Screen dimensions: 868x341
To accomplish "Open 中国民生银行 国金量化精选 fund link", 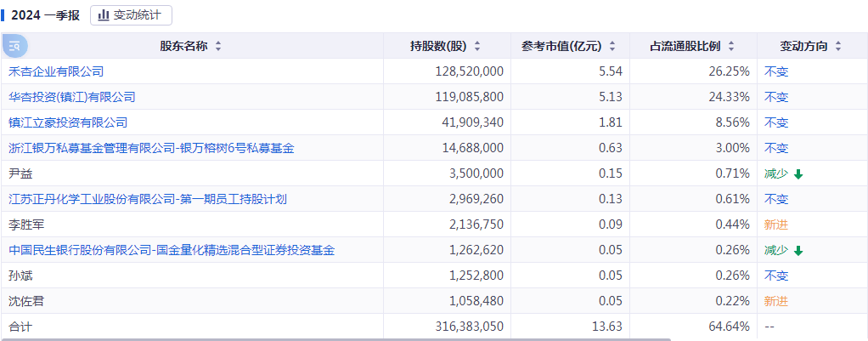I will click(172, 250).
